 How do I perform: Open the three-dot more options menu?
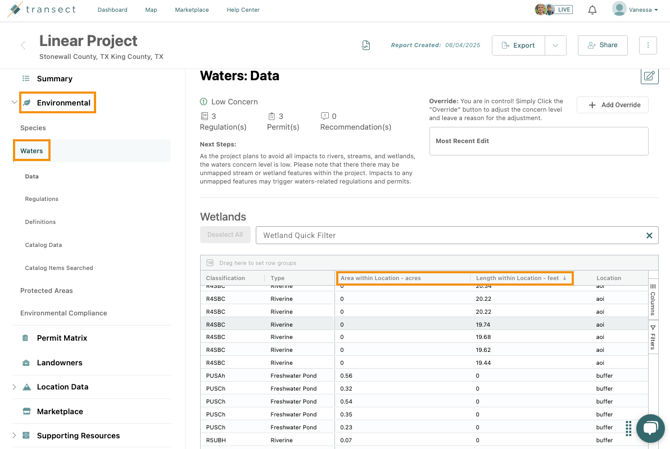[x=648, y=45]
